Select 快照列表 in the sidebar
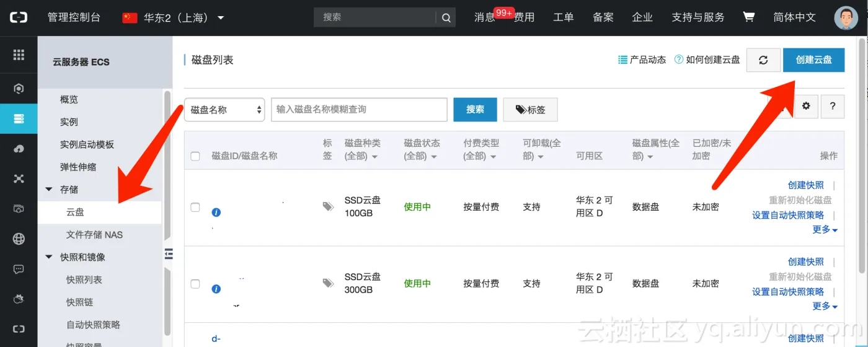This screenshot has width=868, height=347. tap(84, 279)
